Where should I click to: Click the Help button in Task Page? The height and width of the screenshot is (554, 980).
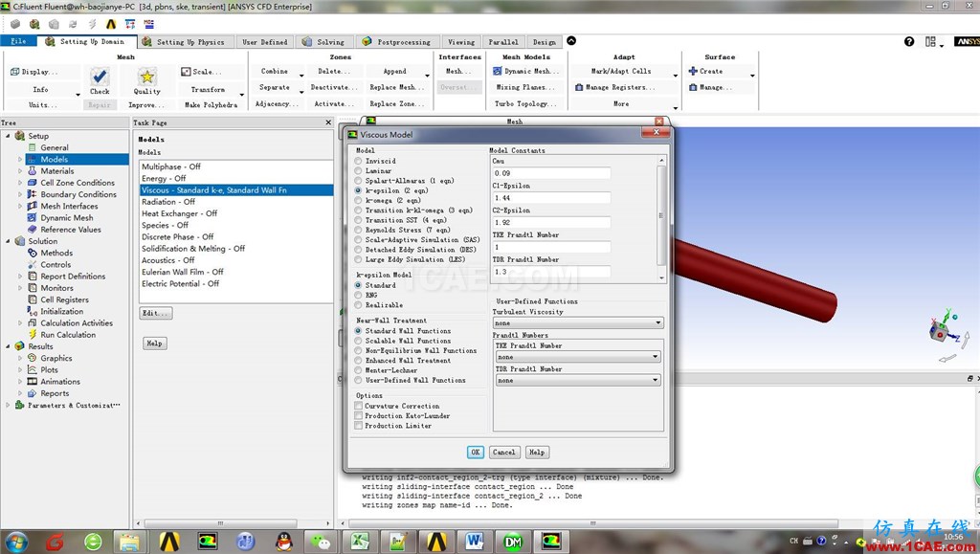click(154, 343)
